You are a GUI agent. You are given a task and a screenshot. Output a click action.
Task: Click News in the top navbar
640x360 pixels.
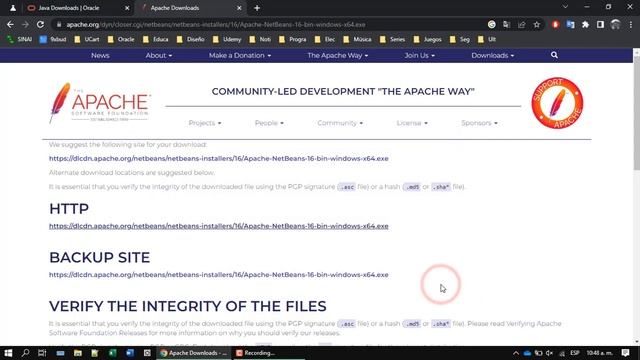coord(100,55)
